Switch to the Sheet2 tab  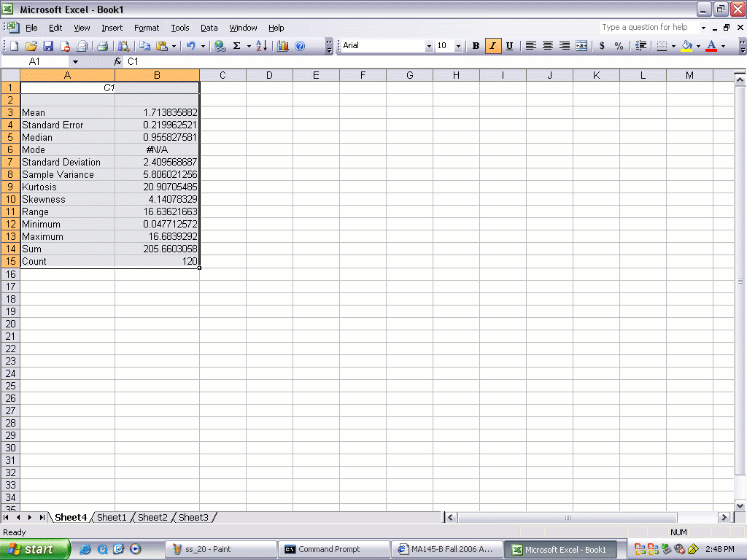(152, 517)
